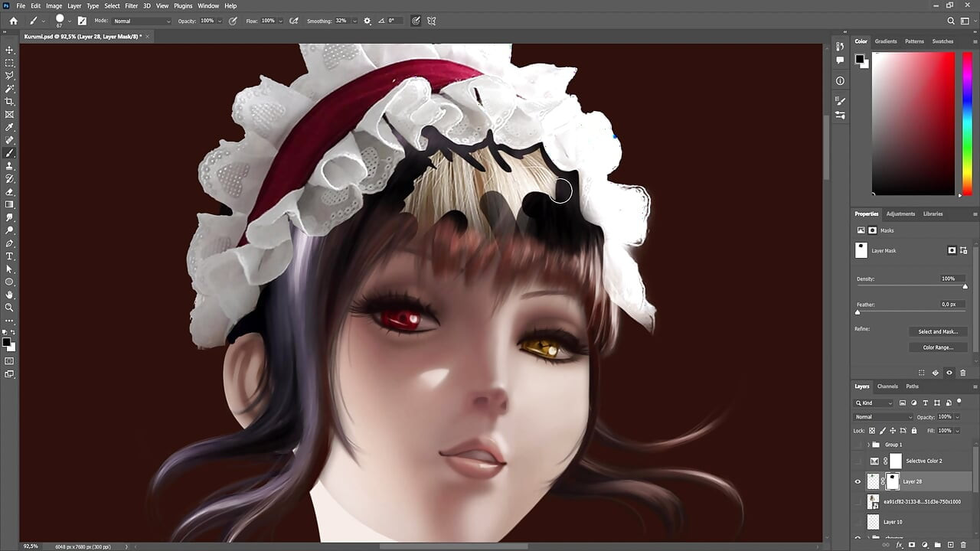Select the Type tool
This screenshot has width=980, height=551.
click(x=10, y=256)
